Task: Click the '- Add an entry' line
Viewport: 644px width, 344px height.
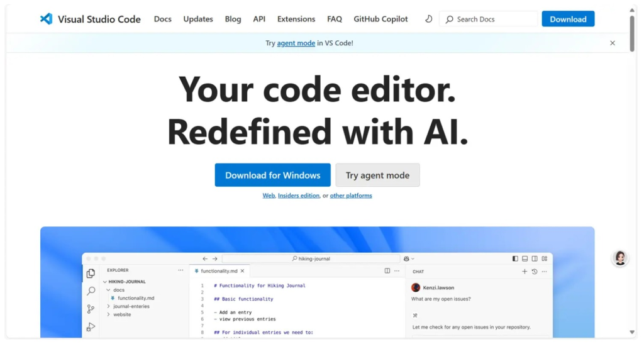Action: pyautogui.click(x=233, y=313)
